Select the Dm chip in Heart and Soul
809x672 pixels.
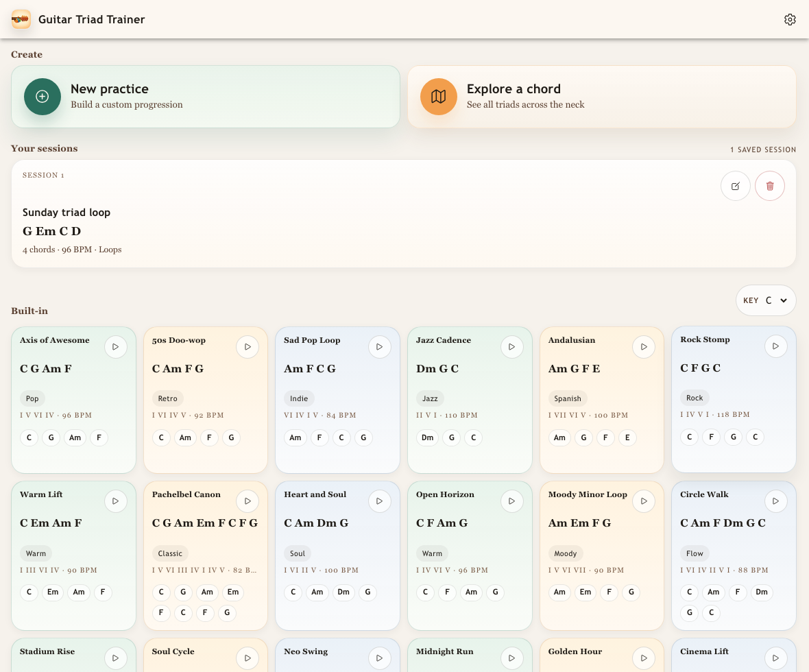coord(343,592)
